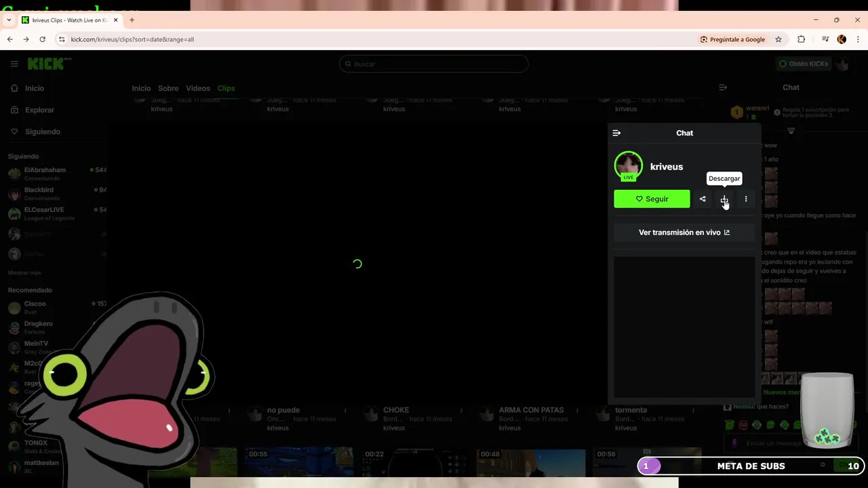
Task: Click the kick.com address bar
Action: pos(380,39)
